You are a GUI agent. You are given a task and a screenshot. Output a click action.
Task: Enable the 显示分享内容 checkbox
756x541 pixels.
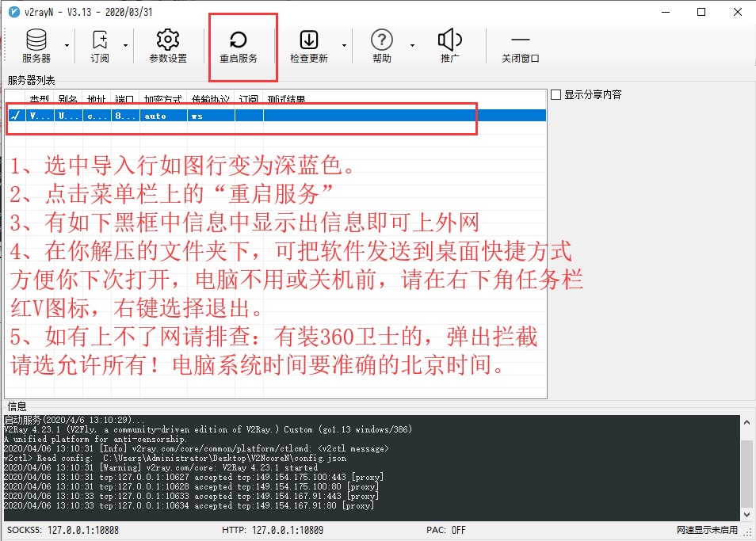(556, 95)
